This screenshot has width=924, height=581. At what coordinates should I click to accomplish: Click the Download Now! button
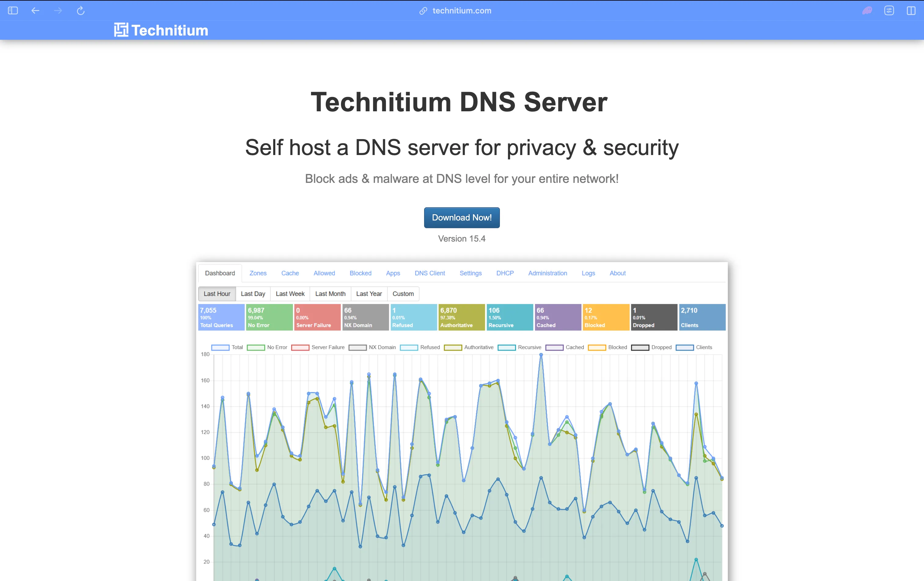(x=462, y=217)
